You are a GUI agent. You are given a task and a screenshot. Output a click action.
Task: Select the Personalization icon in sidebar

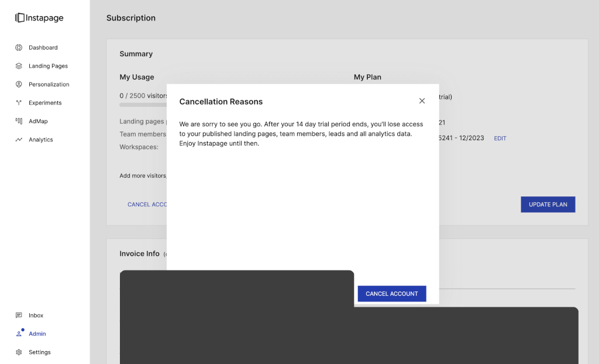pos(19,84)
